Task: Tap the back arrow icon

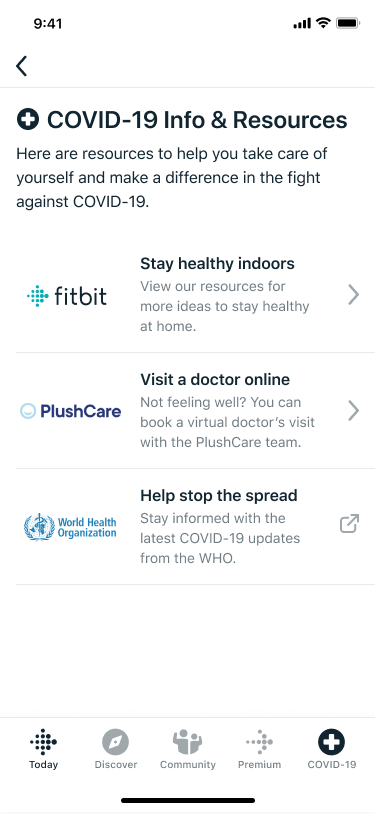Action: pyautogui.click(x=21, y=66)
